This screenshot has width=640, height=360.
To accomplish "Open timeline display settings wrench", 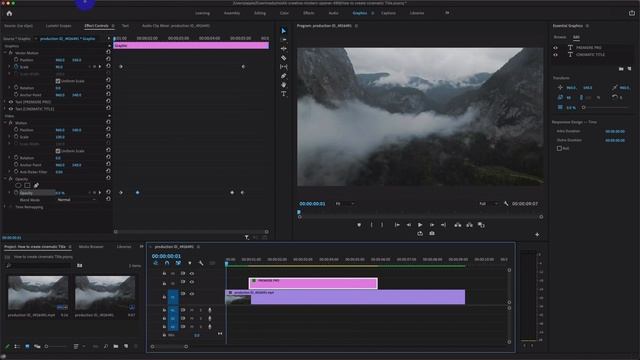I will pyautogui.click(x=201, y=263).
